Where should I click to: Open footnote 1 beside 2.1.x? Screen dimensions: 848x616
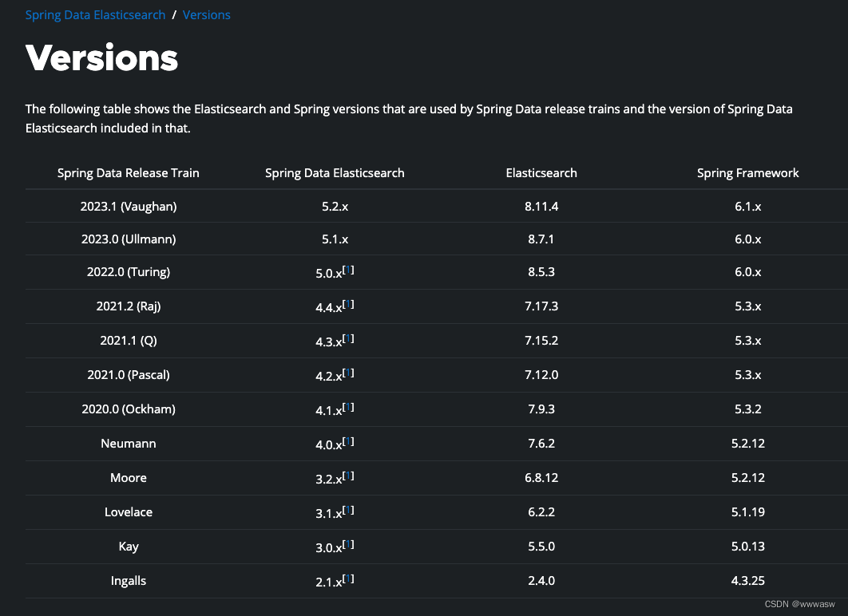349,578
